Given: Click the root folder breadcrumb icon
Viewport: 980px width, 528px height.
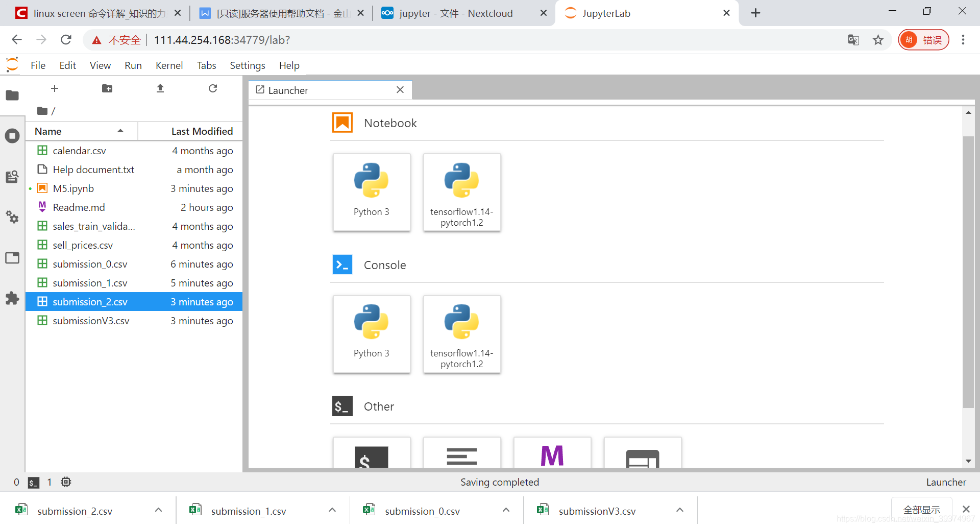Looking at the screenshot, I should (42, 111).
